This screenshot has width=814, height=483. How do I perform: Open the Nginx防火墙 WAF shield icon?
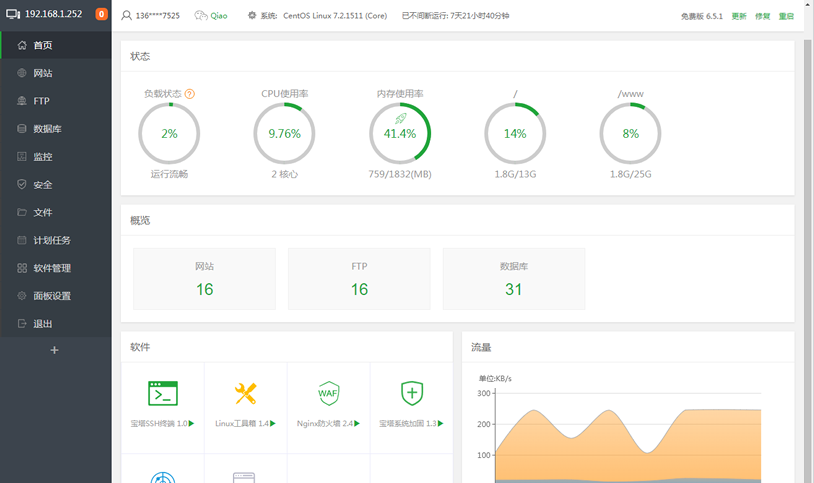[x=328, y=393]
